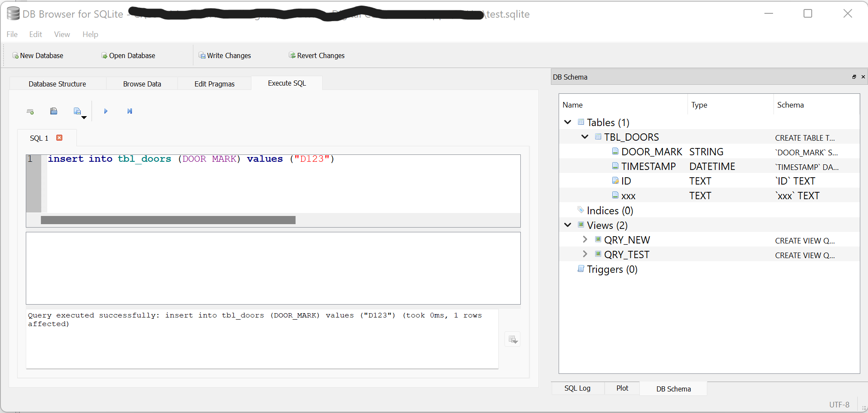Image resolution: width=868 pixels, height=413 pixels.
Task: Click the Tables folder icon
Action: [581, 122]
